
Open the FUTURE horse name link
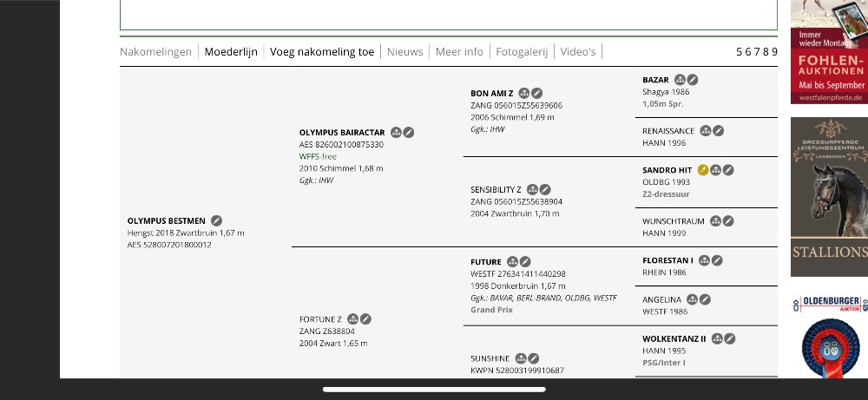tap(486, 262)
